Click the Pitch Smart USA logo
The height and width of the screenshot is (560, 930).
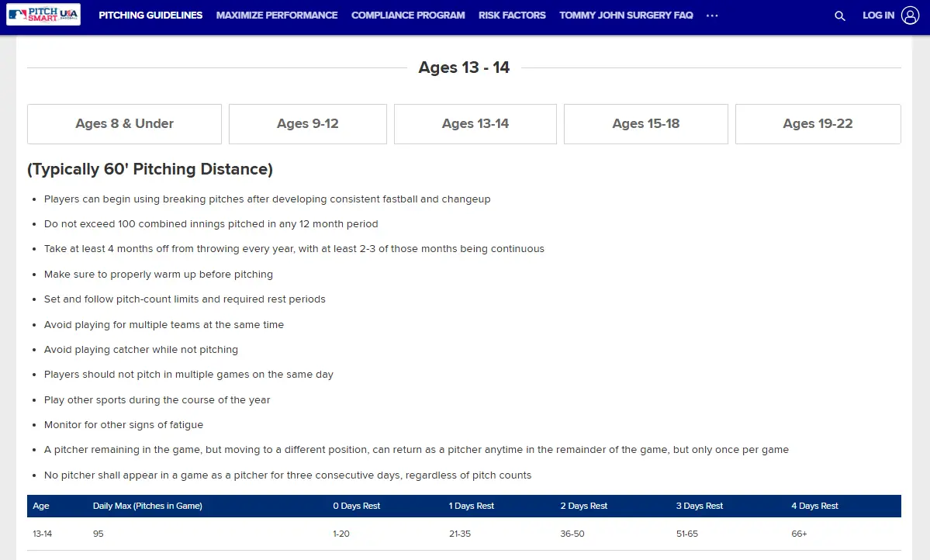point(43,15)
